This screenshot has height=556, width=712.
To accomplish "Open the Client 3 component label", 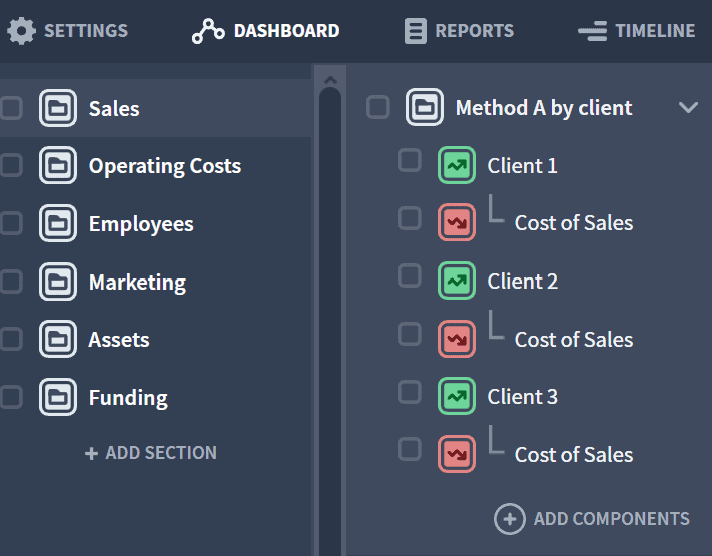I will [x=522, y=397].
